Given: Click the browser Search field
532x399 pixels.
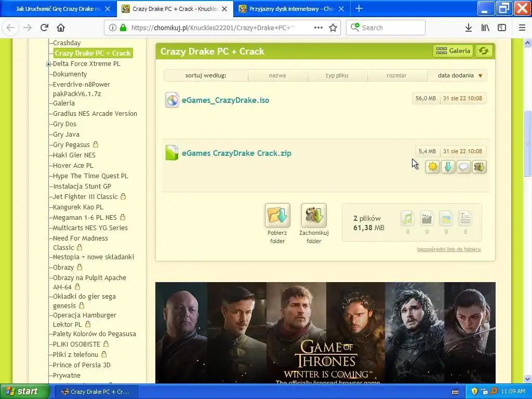Looking at the screenshot, I should tap(386, 28).
